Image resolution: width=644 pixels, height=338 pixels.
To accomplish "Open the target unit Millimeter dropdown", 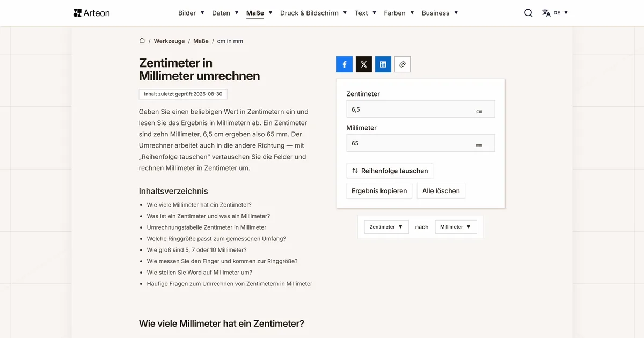I will (456, 227).
